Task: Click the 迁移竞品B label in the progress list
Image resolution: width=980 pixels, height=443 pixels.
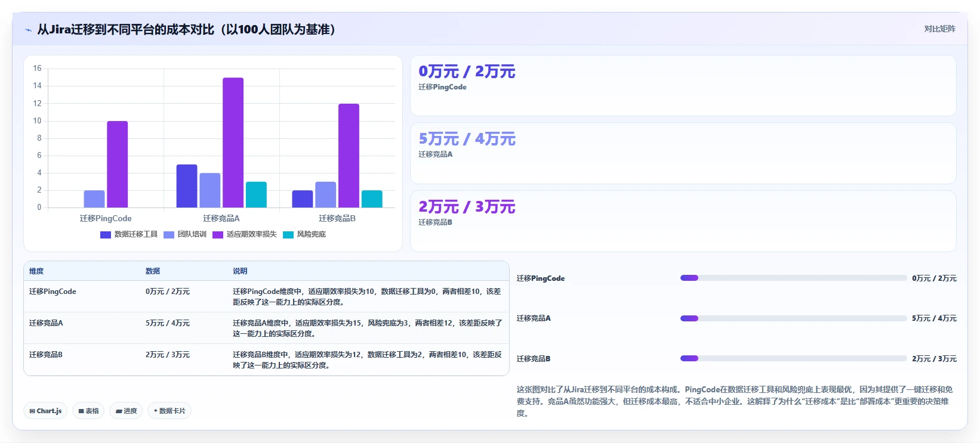Action: pos(534,359)
